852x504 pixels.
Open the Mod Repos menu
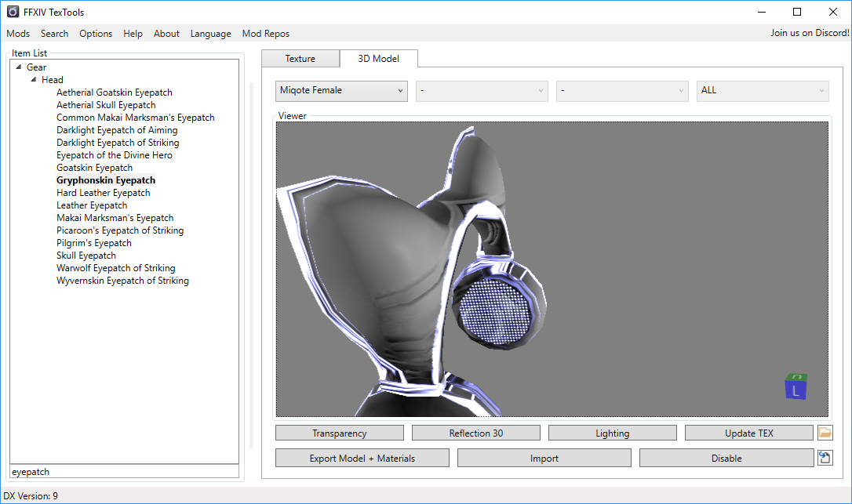[266, 34]
